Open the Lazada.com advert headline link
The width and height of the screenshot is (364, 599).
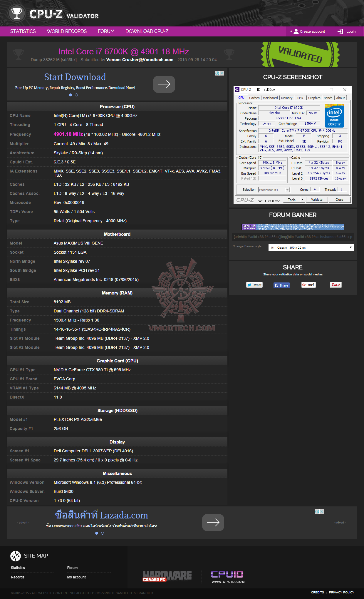click(x=101, y=515)
